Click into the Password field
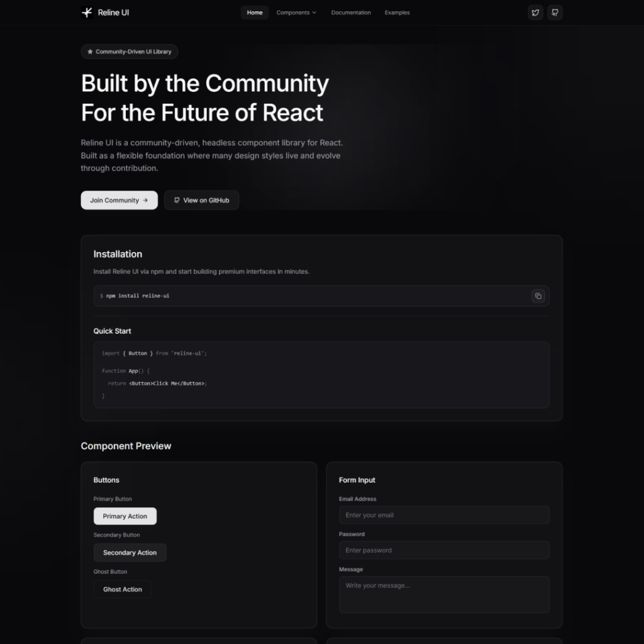Image resolution: width=644 pixels, height=644 pixels. 444,550
